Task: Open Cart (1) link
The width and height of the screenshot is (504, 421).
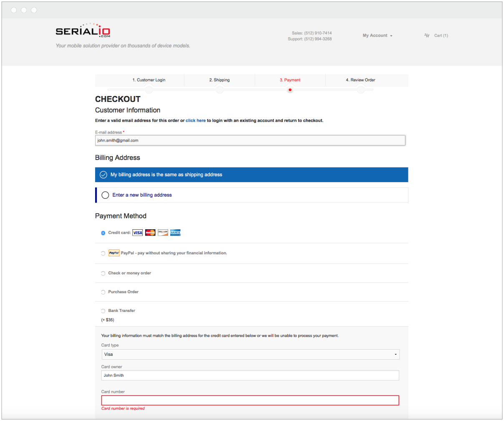Action: 441,36
